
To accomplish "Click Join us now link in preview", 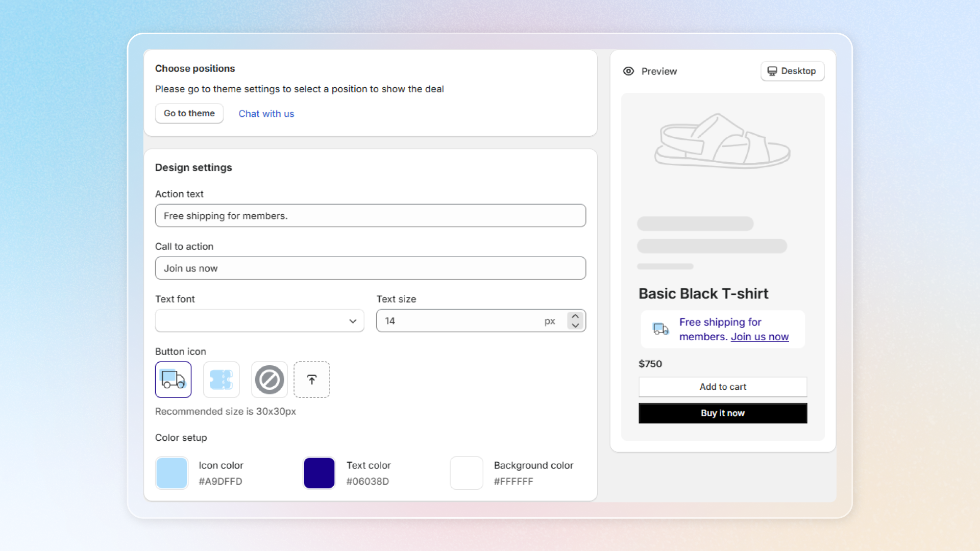I will click(759, 337).
